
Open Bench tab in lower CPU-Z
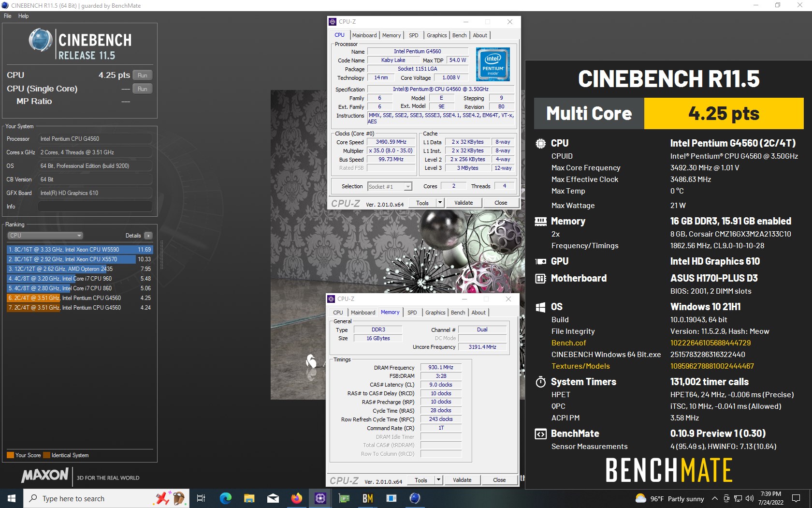[458, 313]
